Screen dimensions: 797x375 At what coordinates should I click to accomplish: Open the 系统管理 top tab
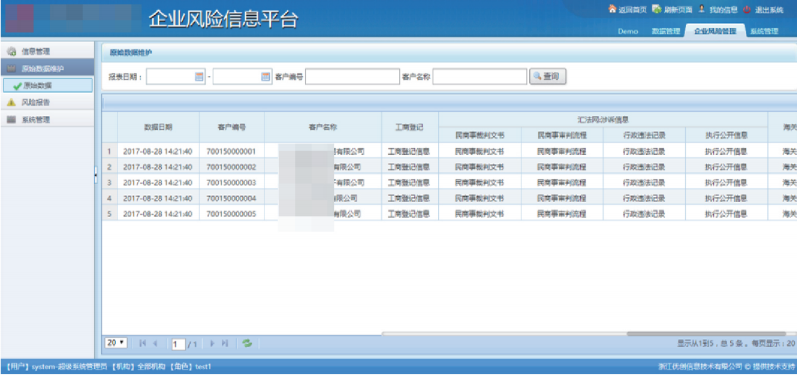(764, 31)
